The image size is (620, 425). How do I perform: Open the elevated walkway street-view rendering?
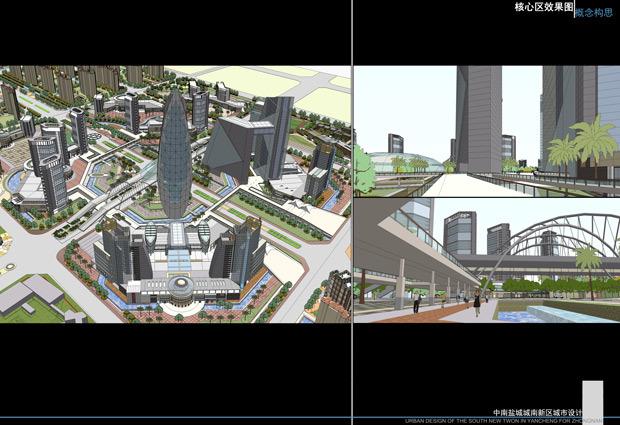click(x=487, y=131)
